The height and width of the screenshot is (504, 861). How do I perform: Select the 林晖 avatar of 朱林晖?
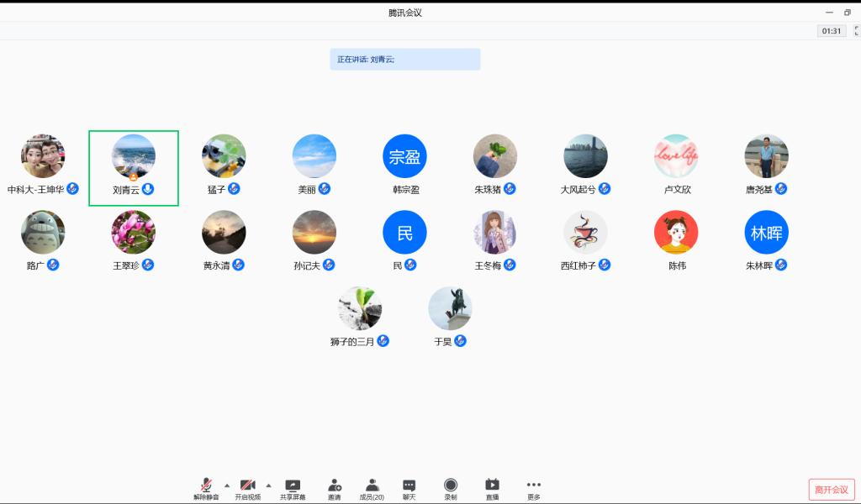click(x=766, y=233)
